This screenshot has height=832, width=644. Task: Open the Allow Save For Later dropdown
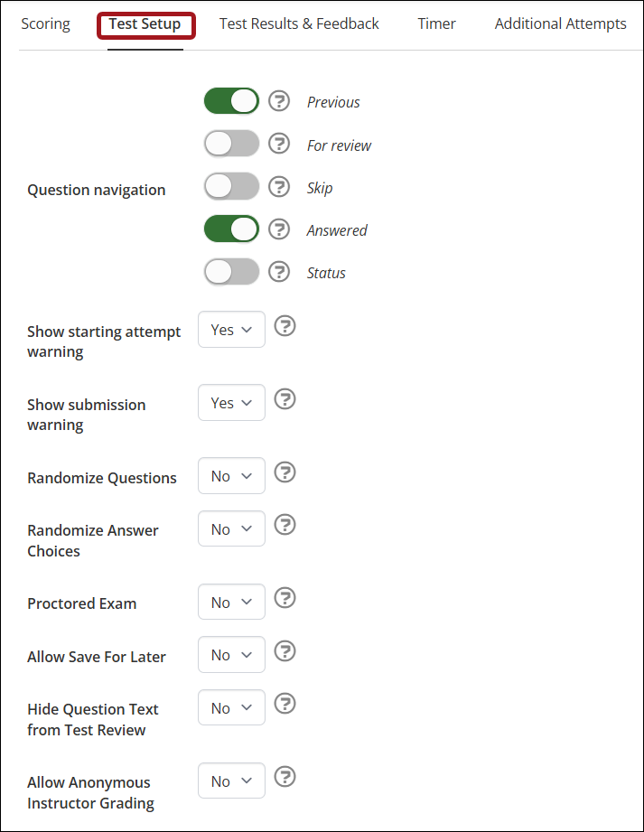[231, 655]
